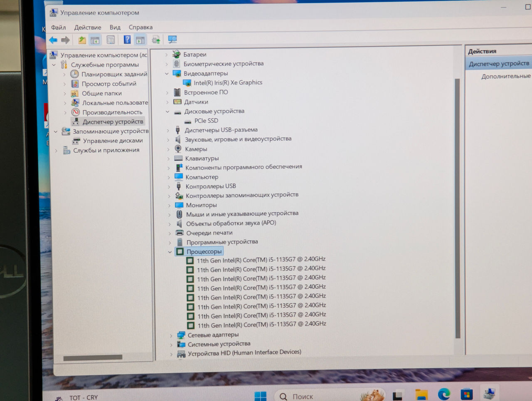The width and height of the screenshot is (532, 401).
Task: Select the PCIe SSD disk device
Action: coord(206,121)
